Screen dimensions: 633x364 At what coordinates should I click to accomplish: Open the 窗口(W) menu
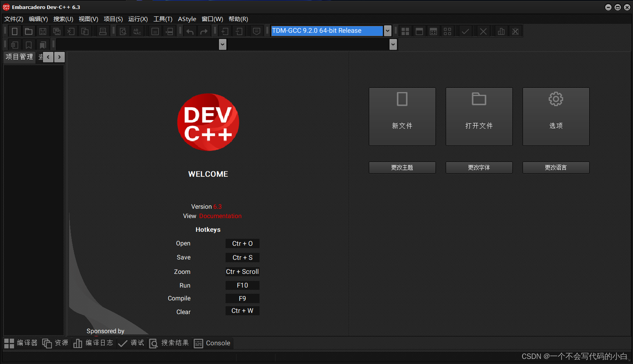click(x=212, y=19)
